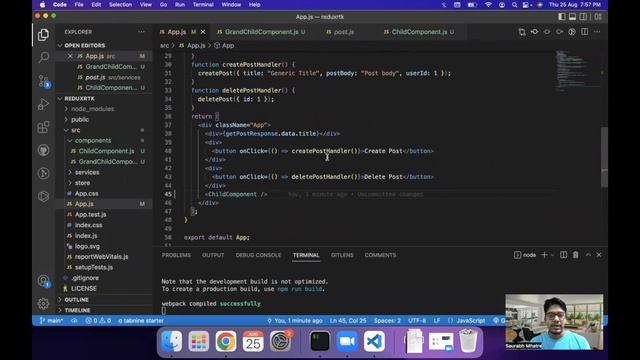The height and width of the screenshot is (360, 640).
Task: Open App.test.js in file tree
Action: pyautogui.click(x=90, y=214)
